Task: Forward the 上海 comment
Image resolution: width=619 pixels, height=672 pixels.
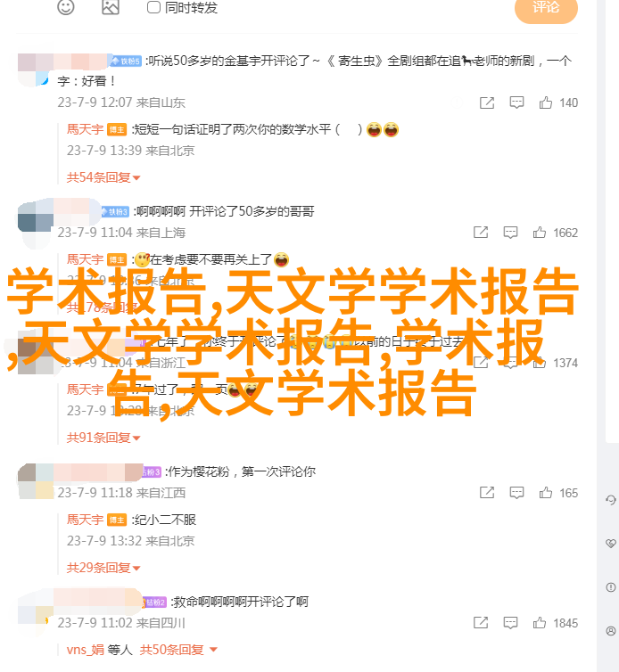Action: click(481, 233)
